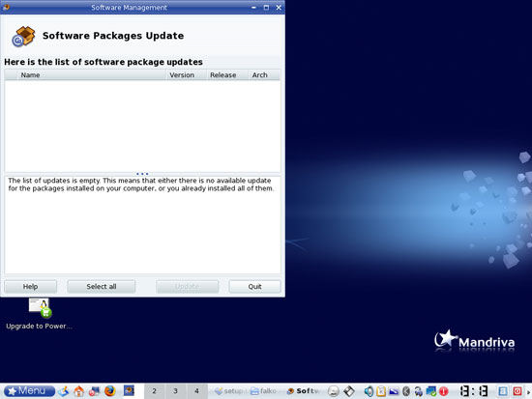Sort package list by Name column

[92, 75]
